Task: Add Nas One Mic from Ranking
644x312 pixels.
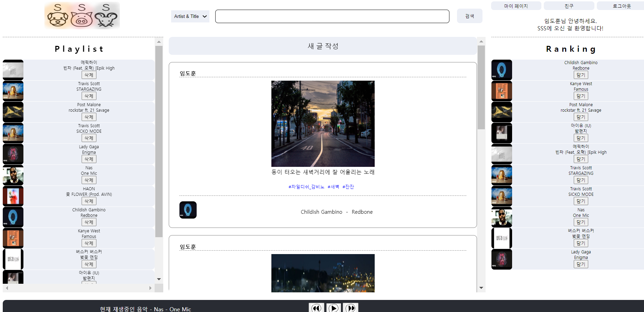Action: click(581, 222)
